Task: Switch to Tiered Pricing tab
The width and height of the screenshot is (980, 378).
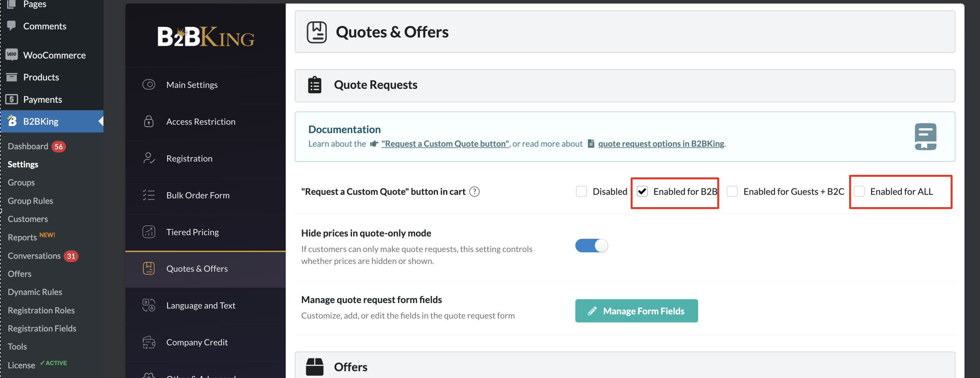Action: point(206,232)
